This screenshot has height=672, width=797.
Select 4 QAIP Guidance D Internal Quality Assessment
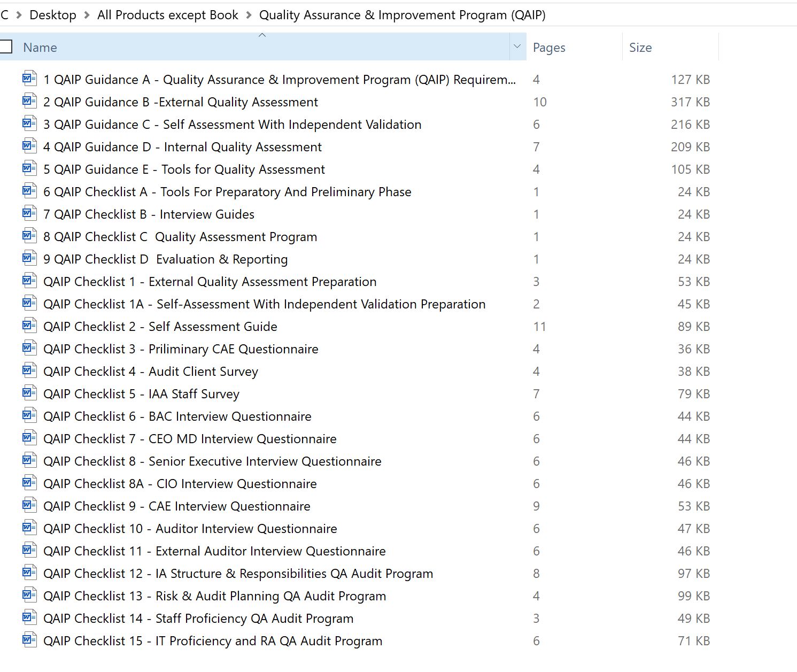coord(182,147)
